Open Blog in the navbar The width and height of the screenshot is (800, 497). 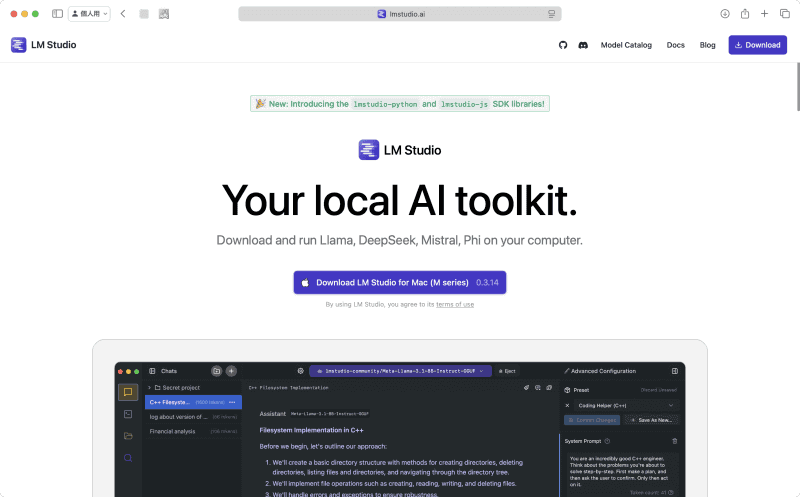tap(707, 45)
